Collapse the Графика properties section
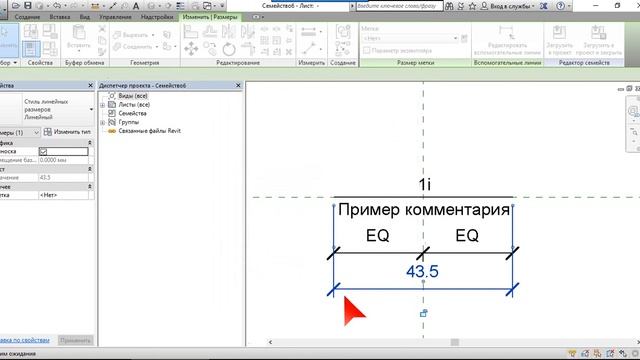This screenshot has height=360, width=640. 90,142
